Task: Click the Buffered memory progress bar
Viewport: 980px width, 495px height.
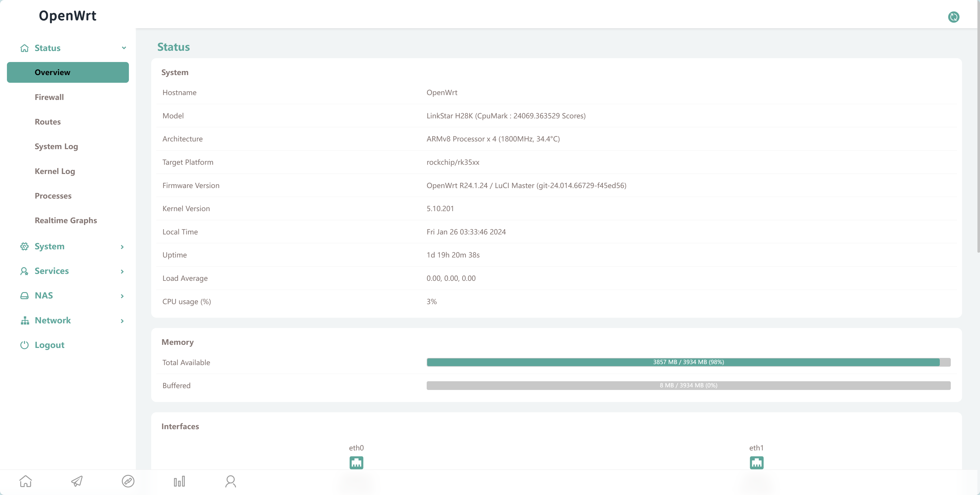Action: (x=688, y=385)
